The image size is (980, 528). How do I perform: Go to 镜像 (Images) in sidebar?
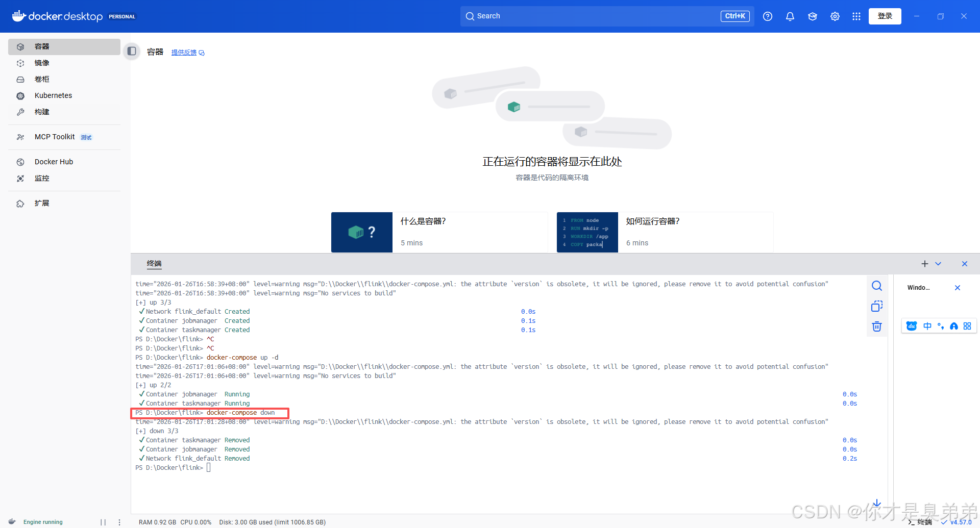coord(64,63)
